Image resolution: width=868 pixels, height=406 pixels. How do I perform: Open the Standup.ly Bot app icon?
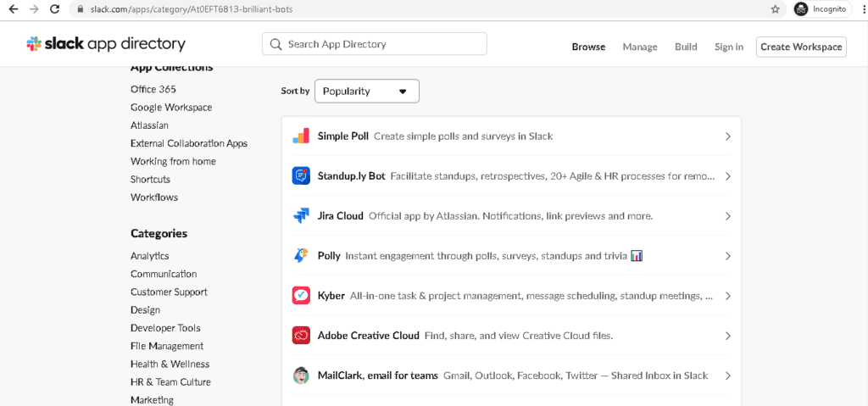(301, 176)
